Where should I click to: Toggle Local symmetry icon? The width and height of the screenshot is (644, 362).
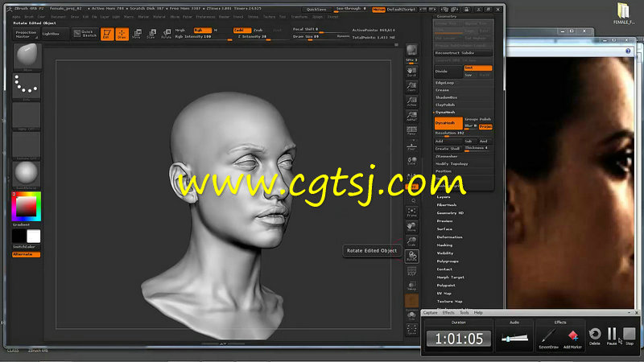pyautogui.click(x=411, y=160)
